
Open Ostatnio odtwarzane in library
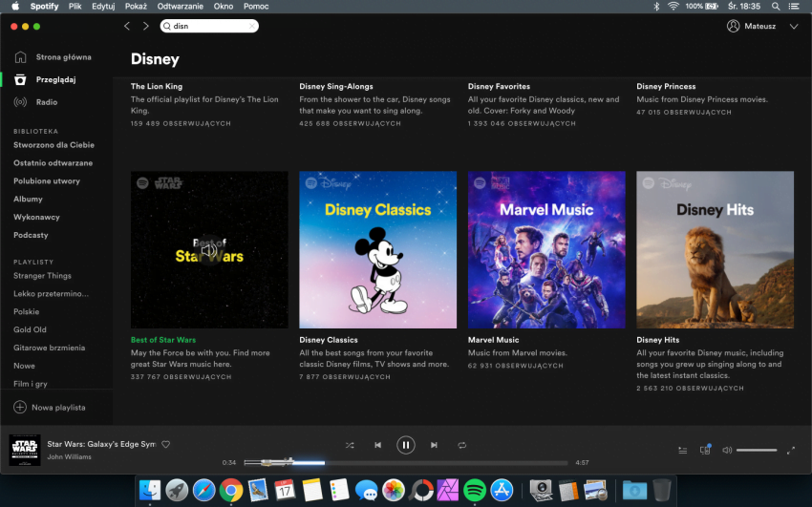(x=53, y=163)
